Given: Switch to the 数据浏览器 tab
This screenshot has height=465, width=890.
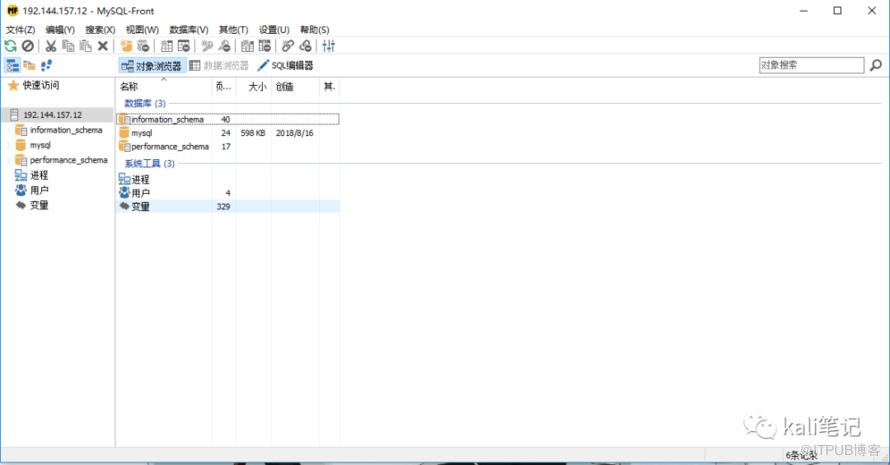Looking at the screenshot, I should coord(219,66).
